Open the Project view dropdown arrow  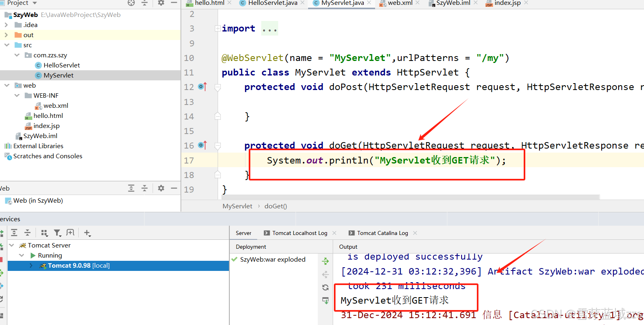(35, 3)
